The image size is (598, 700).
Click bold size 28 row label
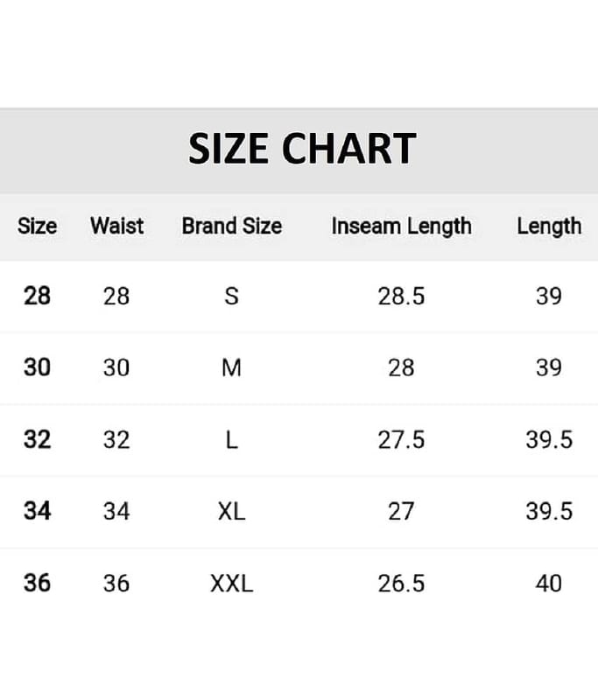click(37, 296)
